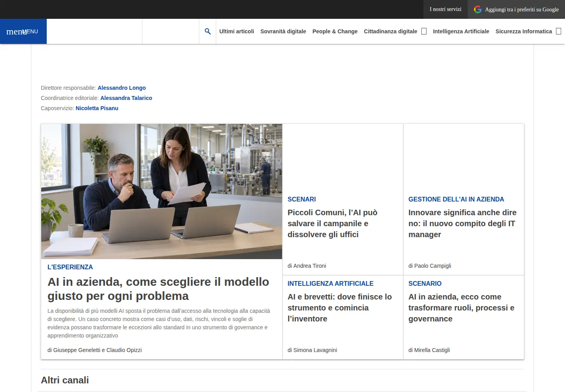Click the summary text starting La disponibilità di più modelli
This screenshot has height=392, width=565.
(x=159, y=323)
